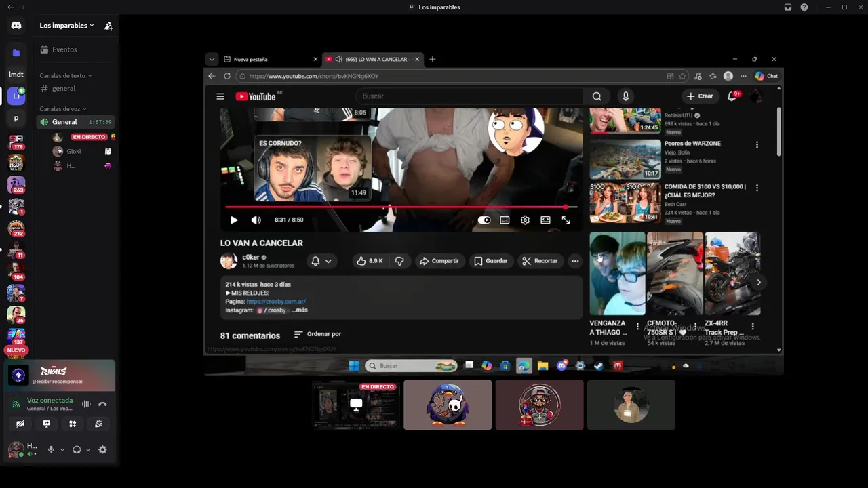Viewport: 868px width, 488px height.
Task: Open the Edge Copilot Chat button
Action: pyautogui.click(x=766, y=76)
